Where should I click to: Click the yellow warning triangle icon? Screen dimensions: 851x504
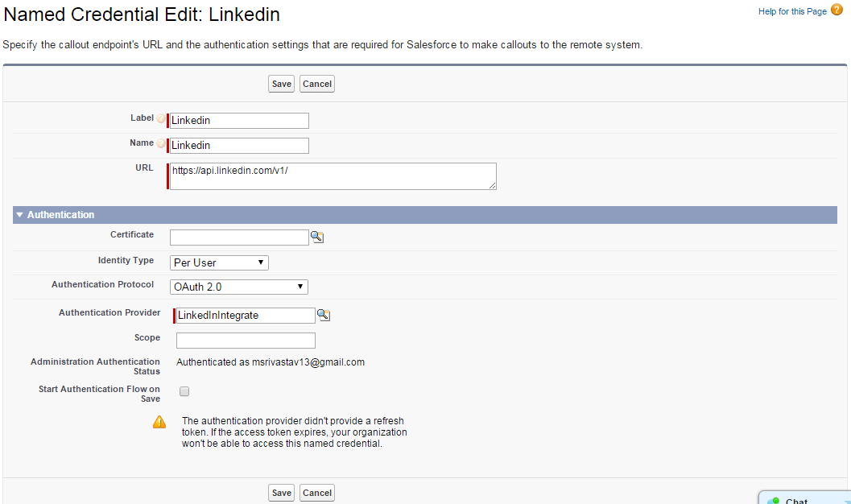[159, 422]
